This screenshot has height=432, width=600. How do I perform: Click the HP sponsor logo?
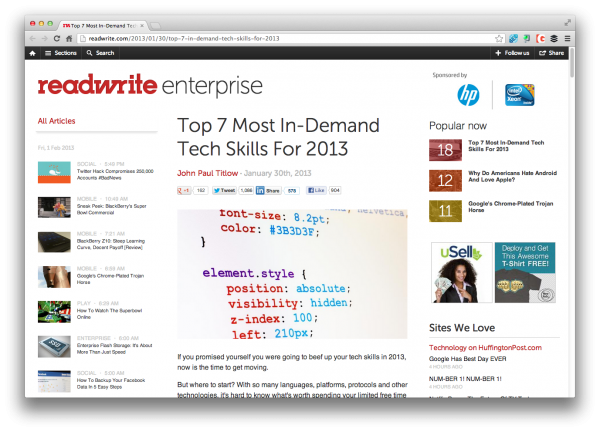pyautogui.click(x=468, y=95)
